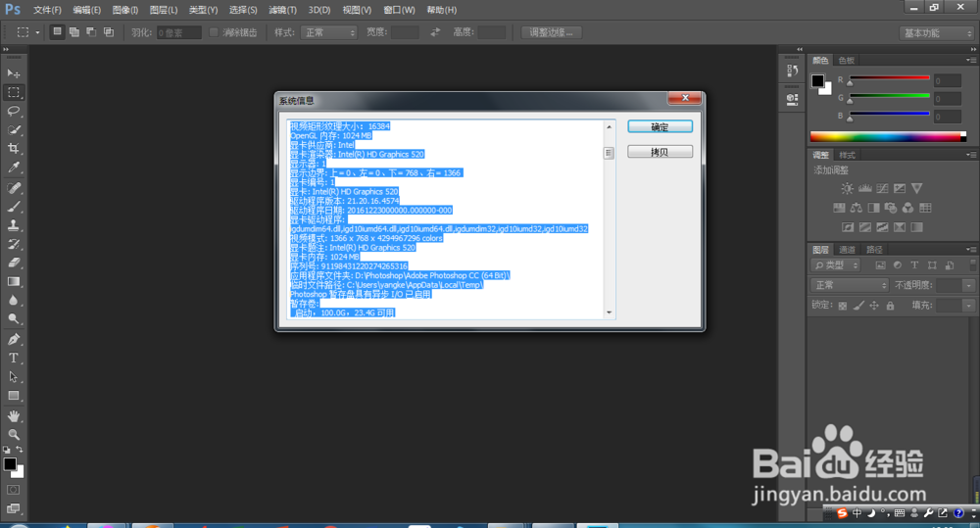Swap width and height values
The image size is (980, 528).
[x=436, y=32]
